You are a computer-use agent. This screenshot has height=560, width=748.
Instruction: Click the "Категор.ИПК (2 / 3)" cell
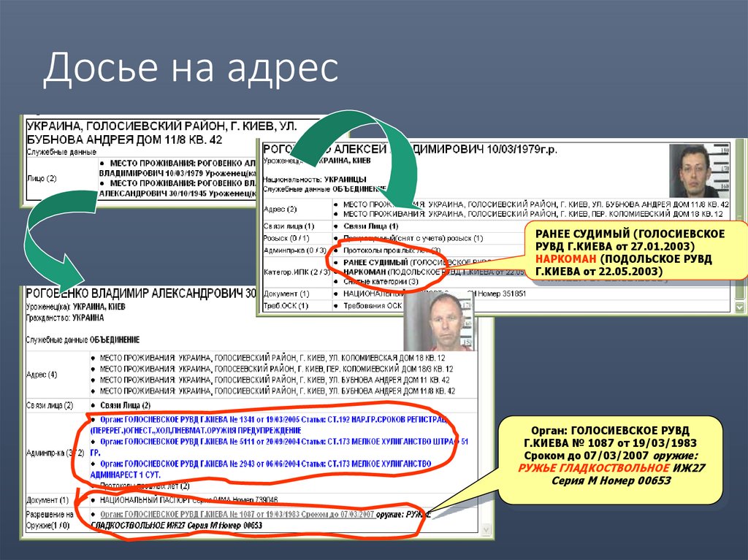[297, 272]
